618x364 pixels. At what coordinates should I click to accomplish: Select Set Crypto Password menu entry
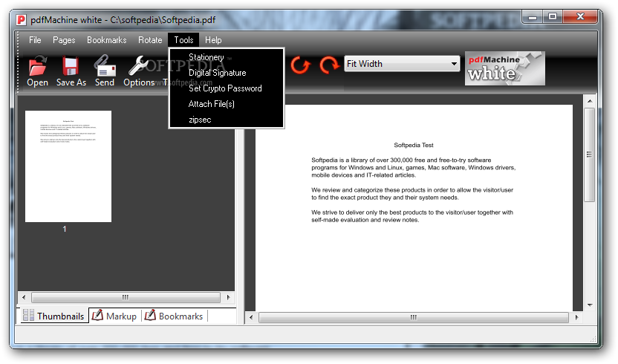tap(227, 88)
